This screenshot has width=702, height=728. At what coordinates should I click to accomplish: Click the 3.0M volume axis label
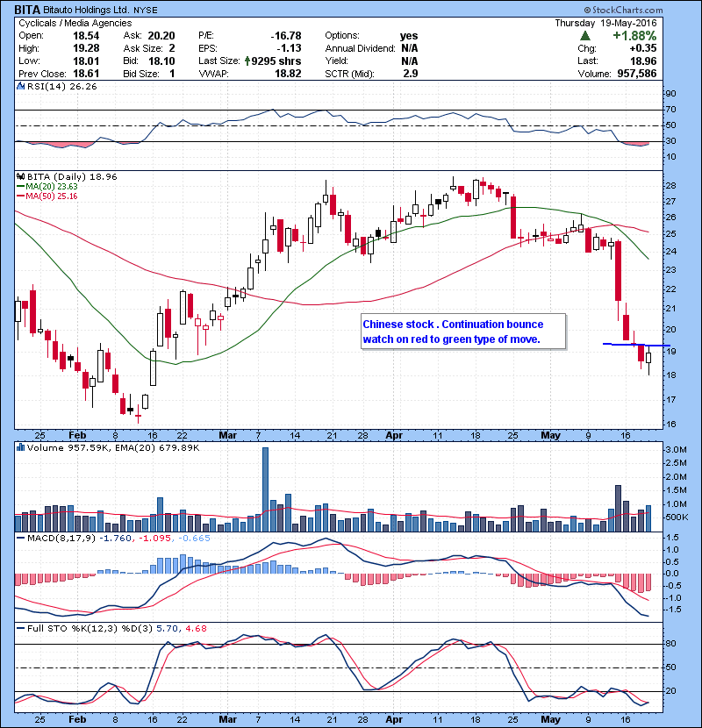(x=676, y=449)
